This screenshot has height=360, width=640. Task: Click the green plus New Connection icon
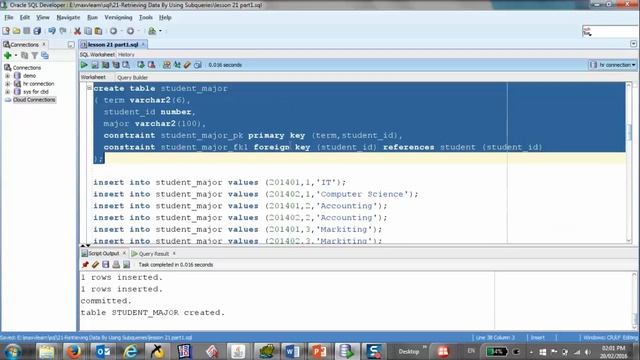tap(7, 56)
